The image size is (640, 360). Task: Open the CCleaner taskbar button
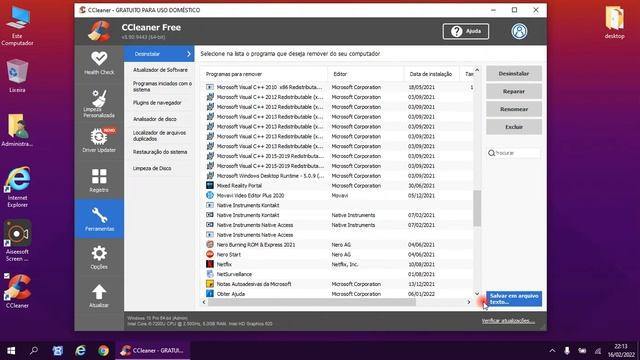[153, 351]
